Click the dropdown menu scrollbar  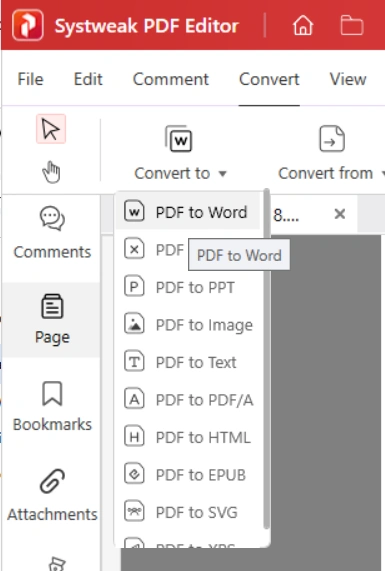click(267, 359)
